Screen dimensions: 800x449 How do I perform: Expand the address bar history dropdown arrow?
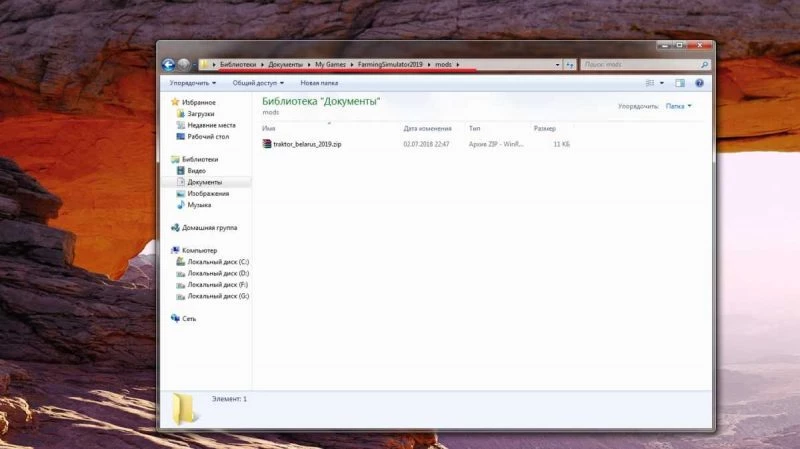click(x=557, y=64)
